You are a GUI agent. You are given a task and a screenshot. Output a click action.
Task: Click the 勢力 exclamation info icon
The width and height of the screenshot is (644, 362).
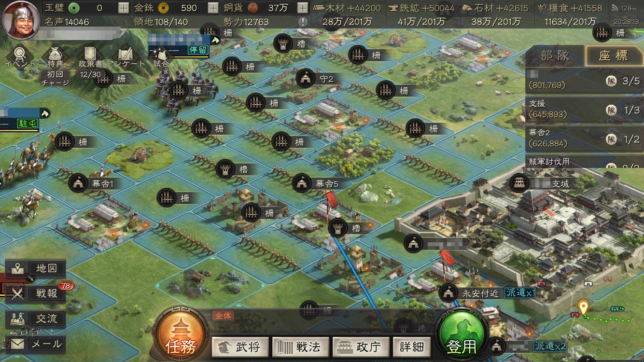pos(303,22)
